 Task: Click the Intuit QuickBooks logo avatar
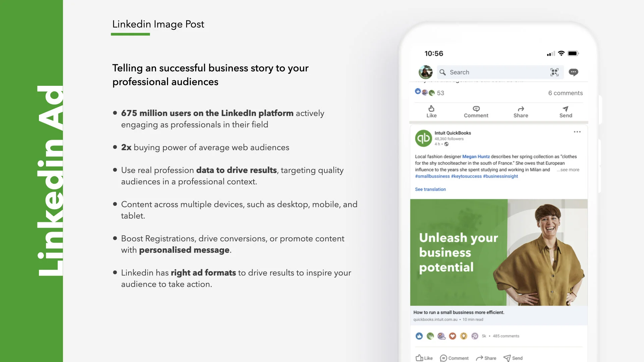click(x=423, y=138)
